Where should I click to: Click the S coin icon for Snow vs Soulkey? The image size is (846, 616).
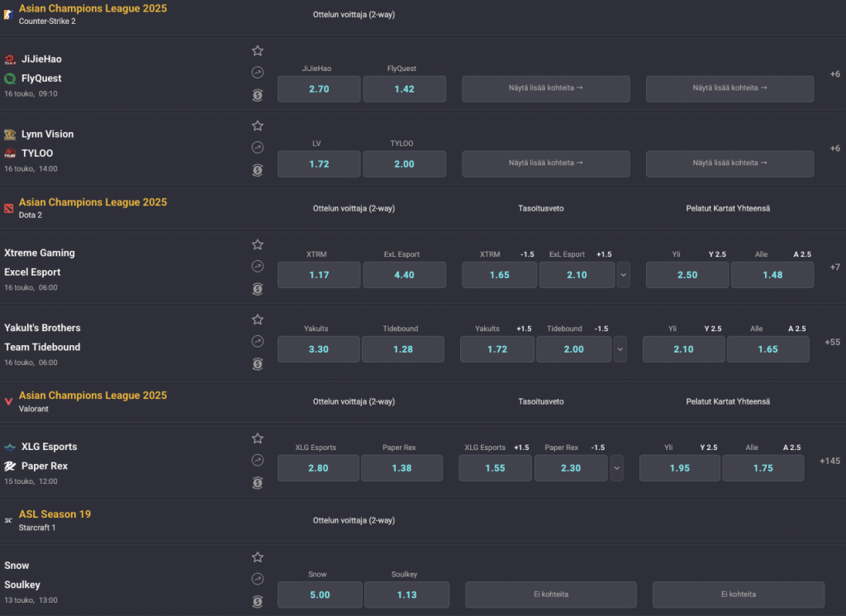tap(258, 601)
